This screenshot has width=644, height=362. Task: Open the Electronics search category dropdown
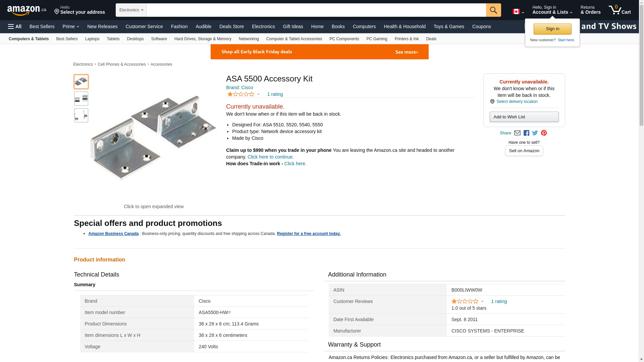[x=131, y=10]
